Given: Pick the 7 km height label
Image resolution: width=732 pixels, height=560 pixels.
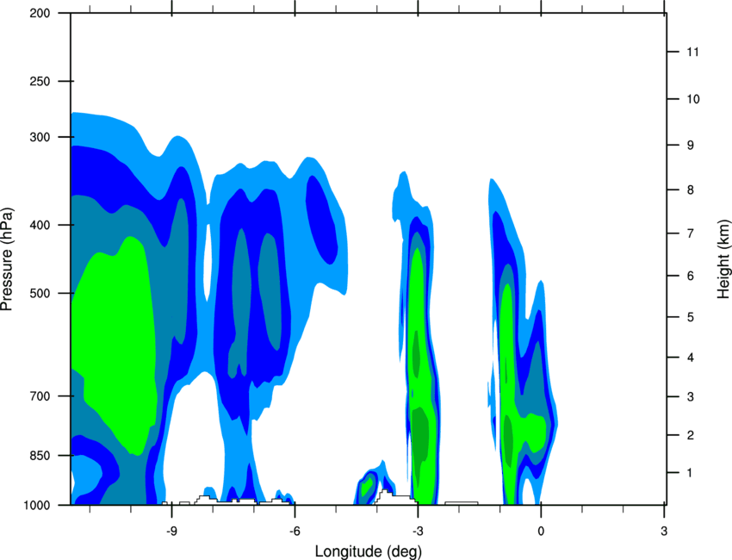Looking at the screenshot, I should (691, 233).
